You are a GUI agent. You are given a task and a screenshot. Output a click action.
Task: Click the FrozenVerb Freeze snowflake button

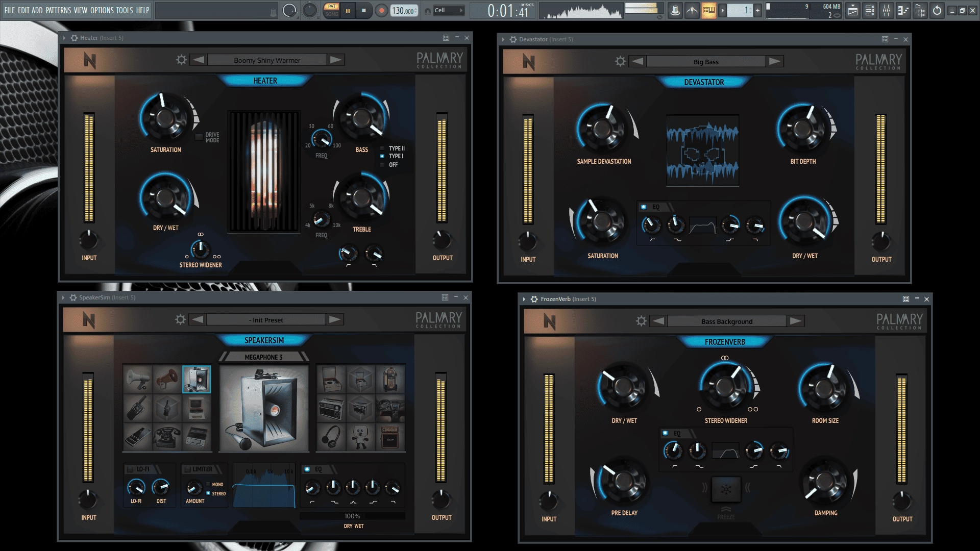click(726, 490)
